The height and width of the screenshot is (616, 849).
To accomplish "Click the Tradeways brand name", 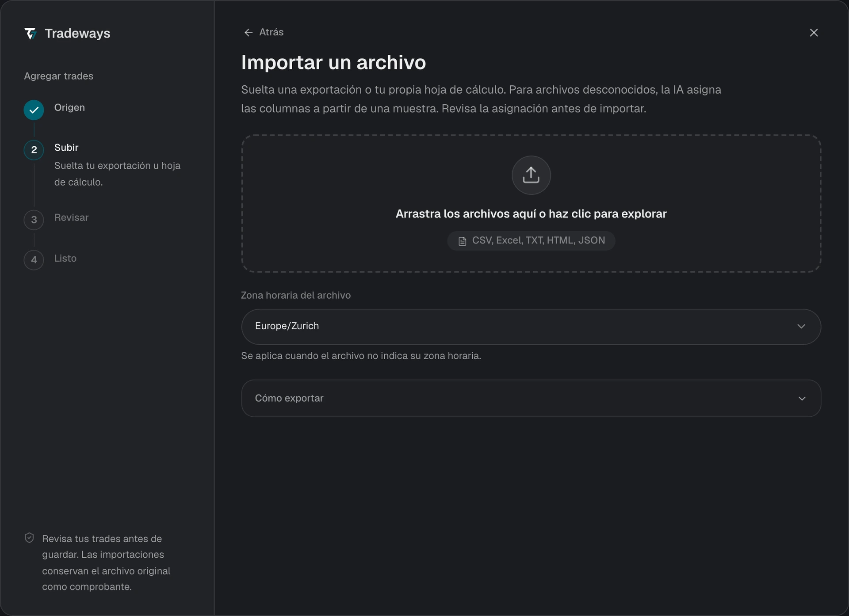I will [x=77, y=34].
